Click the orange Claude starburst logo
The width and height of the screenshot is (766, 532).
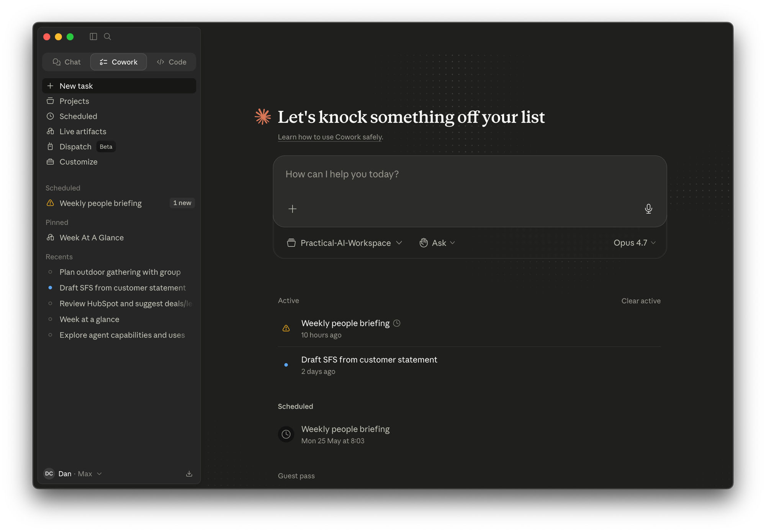coord(263,117)
